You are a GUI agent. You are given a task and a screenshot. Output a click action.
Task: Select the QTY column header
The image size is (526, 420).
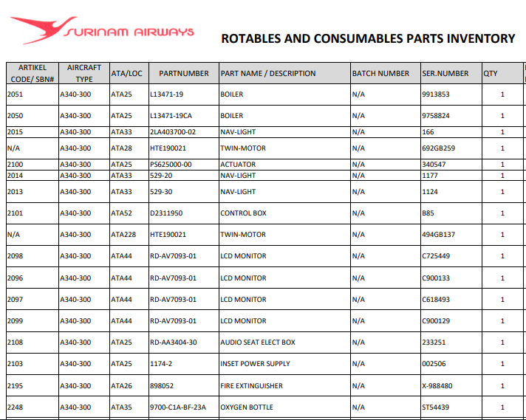point(491,74)
